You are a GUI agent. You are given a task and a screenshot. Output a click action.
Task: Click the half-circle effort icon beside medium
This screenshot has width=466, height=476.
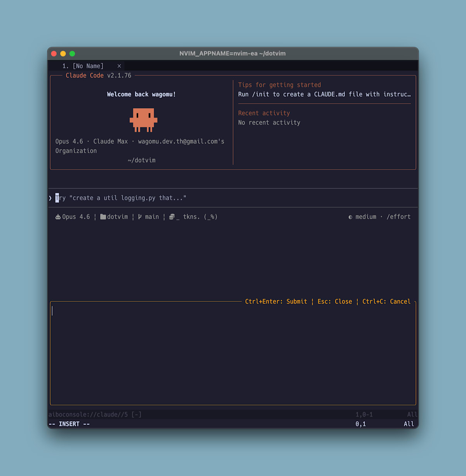click(350, 217)
